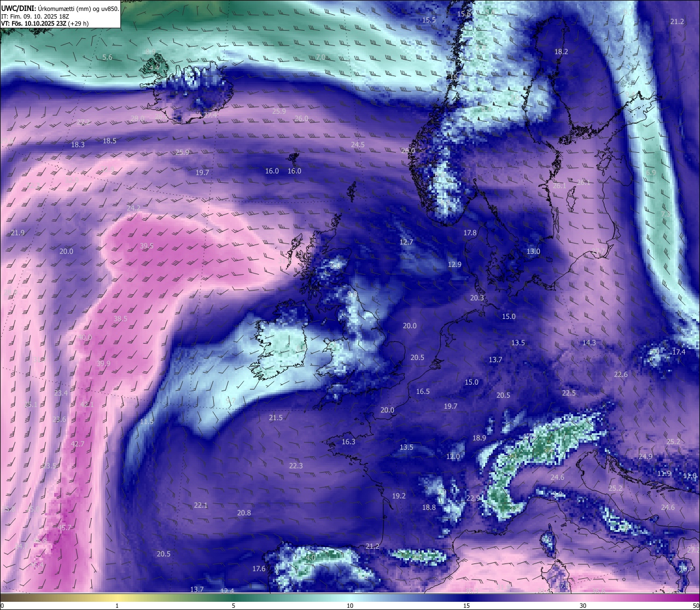
Task: Select the 11.5 map value
Action: [x=147, y=422]
